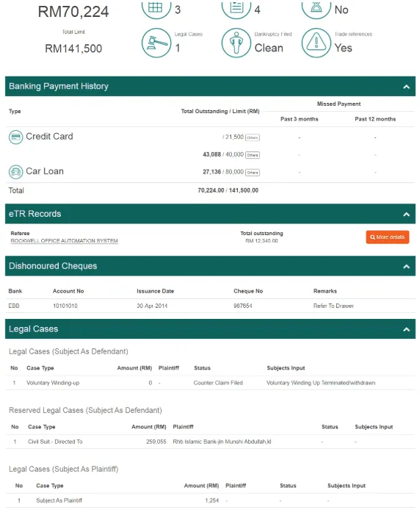This screenshot has height=510, width=420.
Task: Select the Voluntary Winding-up case row
Action: coord(210,383)
